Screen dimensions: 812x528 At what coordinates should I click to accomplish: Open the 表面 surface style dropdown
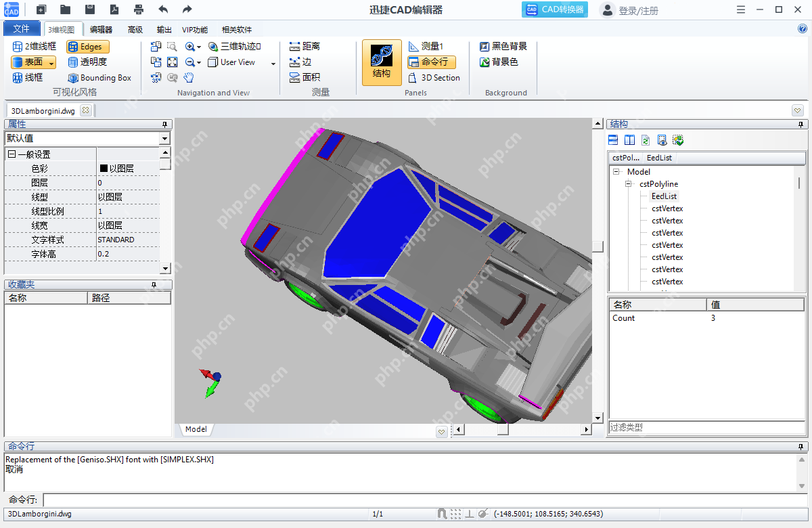coord(52,62)
